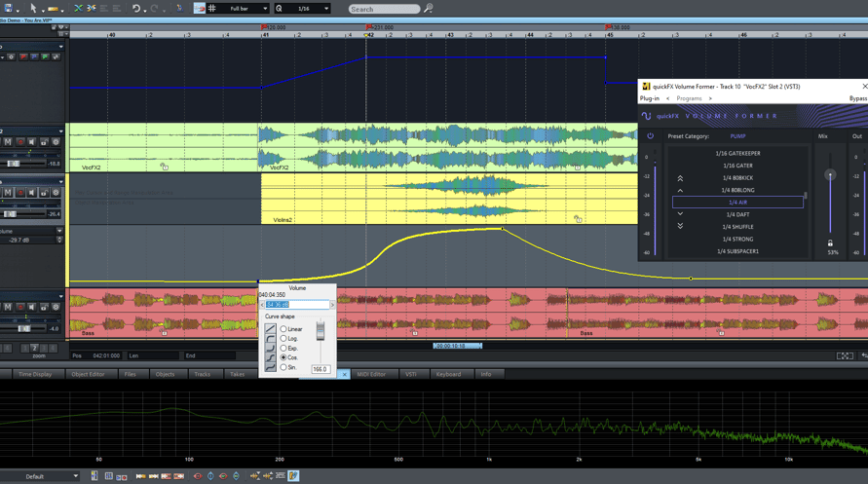Click the Volume dB value field
868x484 pixels.
click(297, 305)
